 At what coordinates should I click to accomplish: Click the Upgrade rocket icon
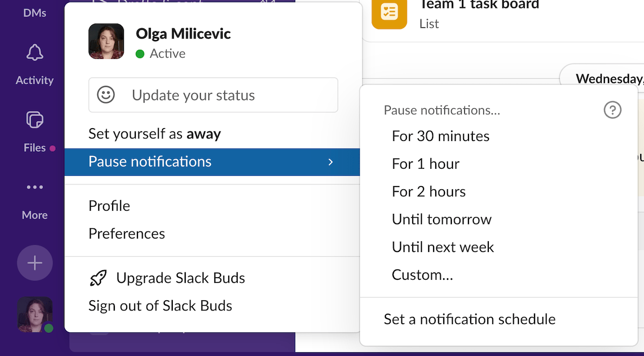point(98,278)
